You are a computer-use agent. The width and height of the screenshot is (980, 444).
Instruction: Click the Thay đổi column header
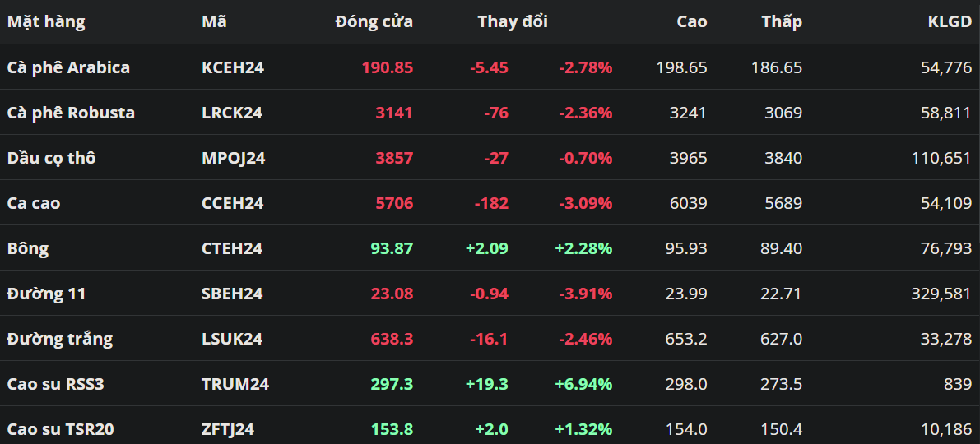point(512,22)
